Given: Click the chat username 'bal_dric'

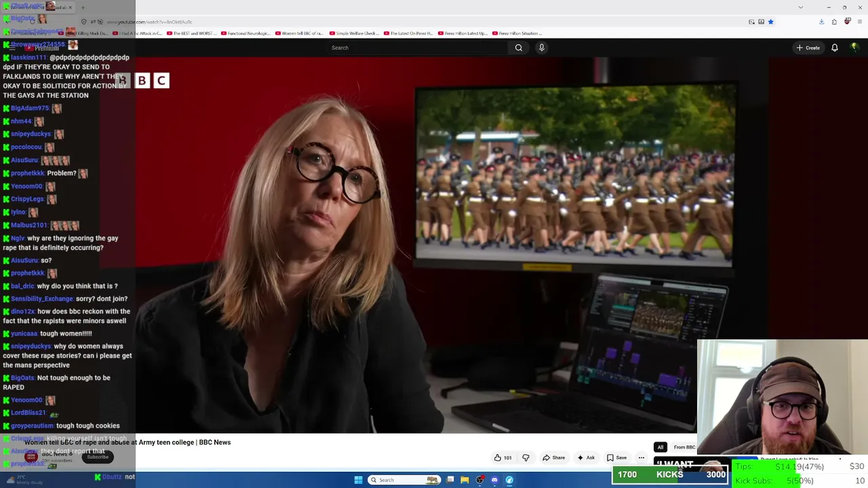Looking at the screenshot, I should 22,286.
